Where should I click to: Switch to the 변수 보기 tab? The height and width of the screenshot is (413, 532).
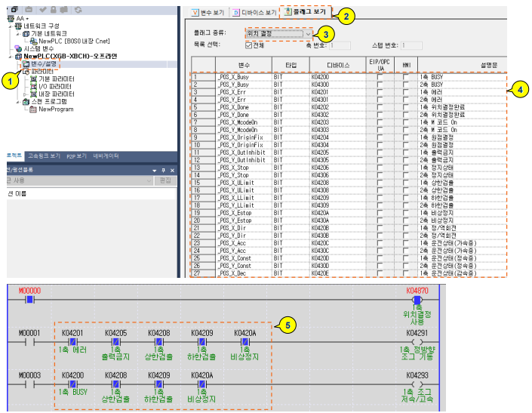(208, 13)
